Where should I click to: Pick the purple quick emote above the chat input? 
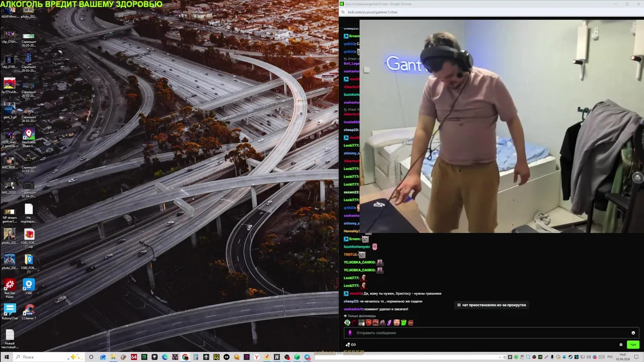tap(389, 323)
